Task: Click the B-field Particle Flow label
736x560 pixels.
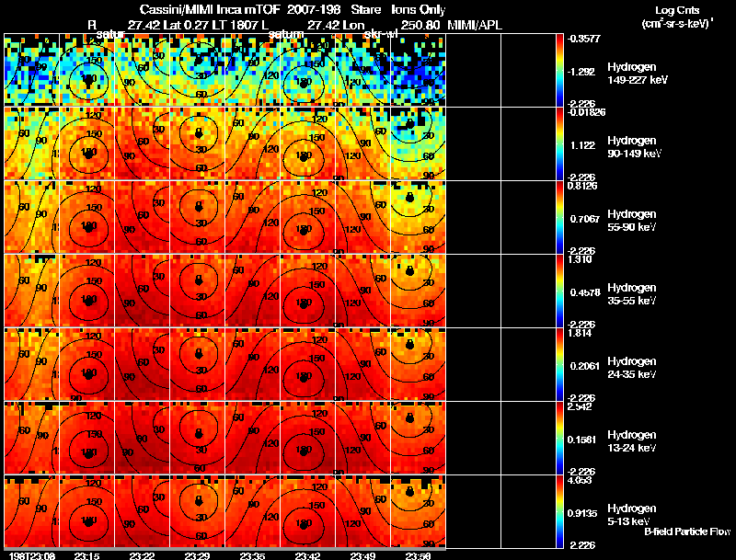Action: pyautogui.click(x=687, y=531)
